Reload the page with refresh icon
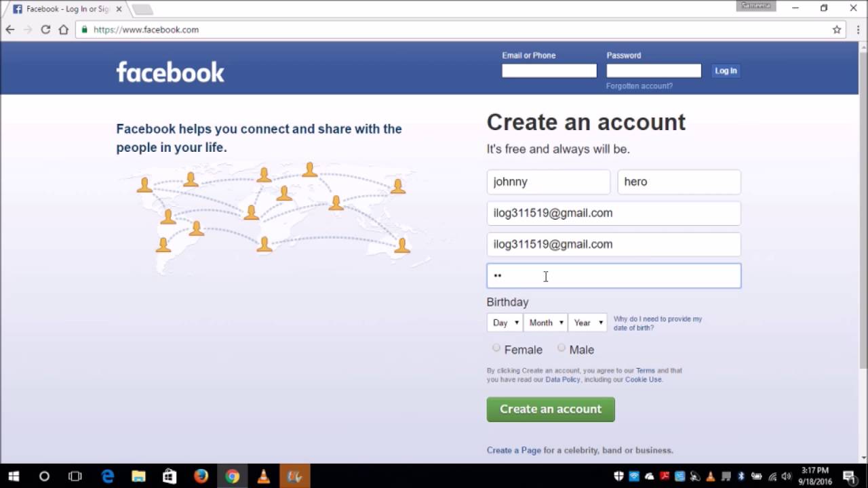This screenshot has height=488, width=868. coord(45,30)
